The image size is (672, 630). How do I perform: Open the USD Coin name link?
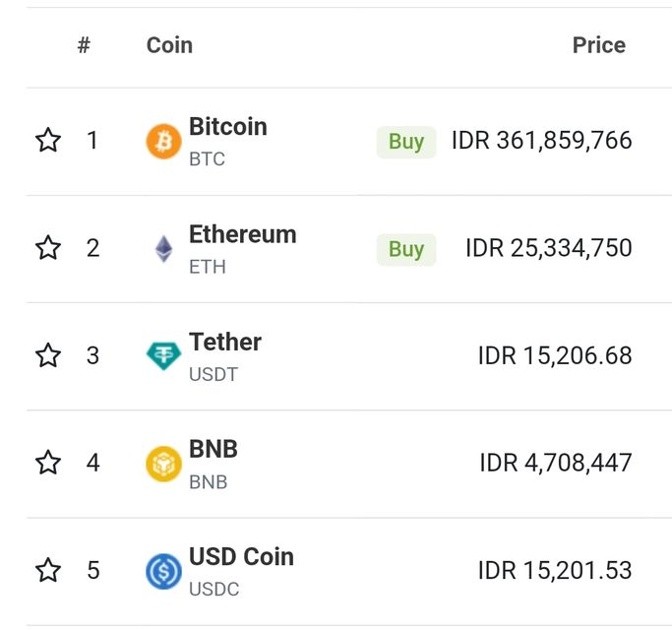[x=241, y=556]
